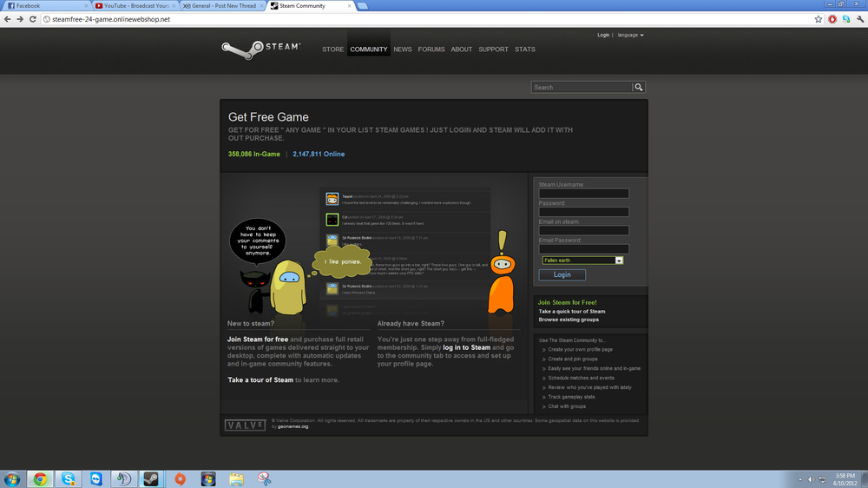This screenshot has height=488, width=868.
Task: Close the Steam Community browser tab
Action: pos(349,5)
